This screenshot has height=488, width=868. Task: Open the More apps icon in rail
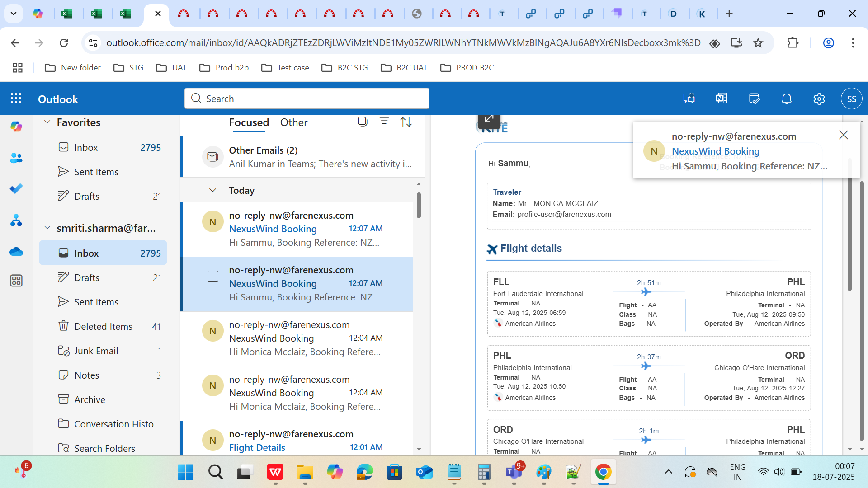click(x=16, y=281)
